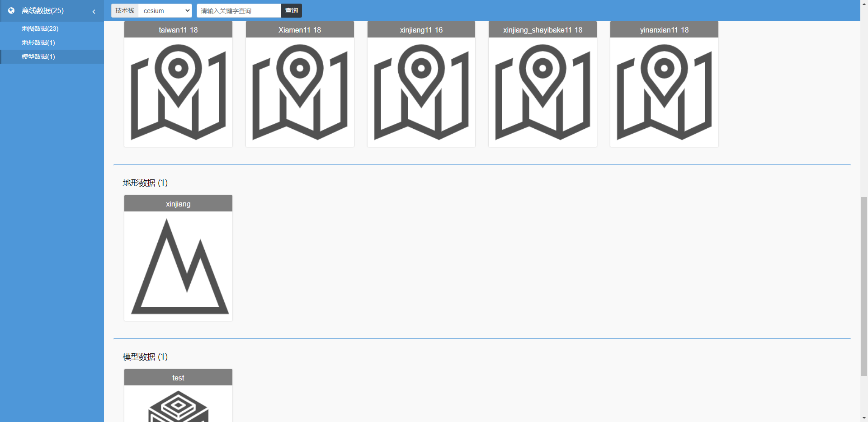Expand the 离线数据(25) menu header
868x422 pixels.
tap(43, 10)
